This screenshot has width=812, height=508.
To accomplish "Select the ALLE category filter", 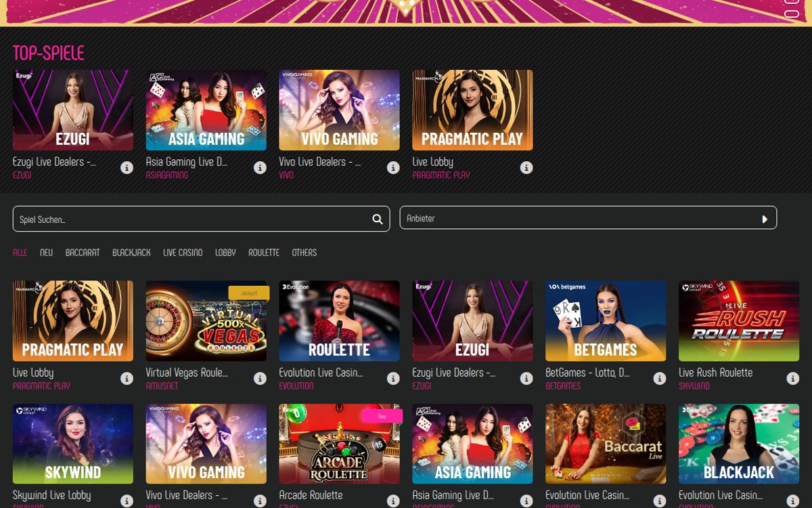I will pos(20,252).
